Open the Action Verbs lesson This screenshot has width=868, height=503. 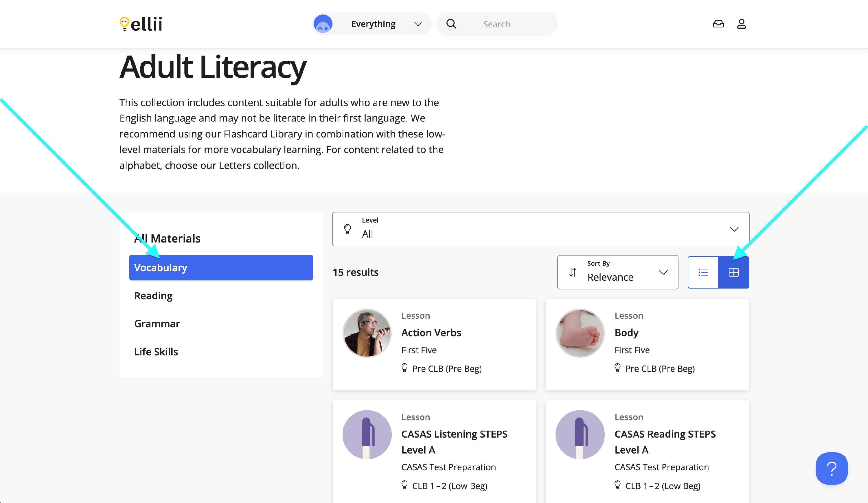[x=431, y=333]
